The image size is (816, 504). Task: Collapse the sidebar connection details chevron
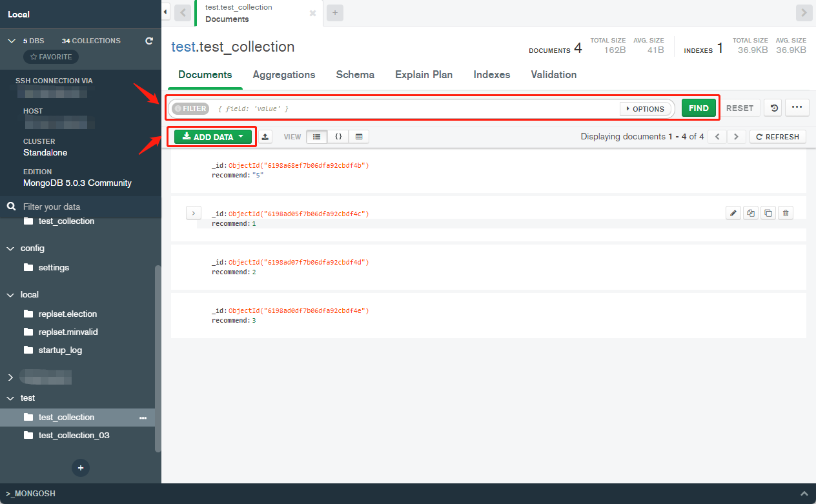[x=10, y=41]
